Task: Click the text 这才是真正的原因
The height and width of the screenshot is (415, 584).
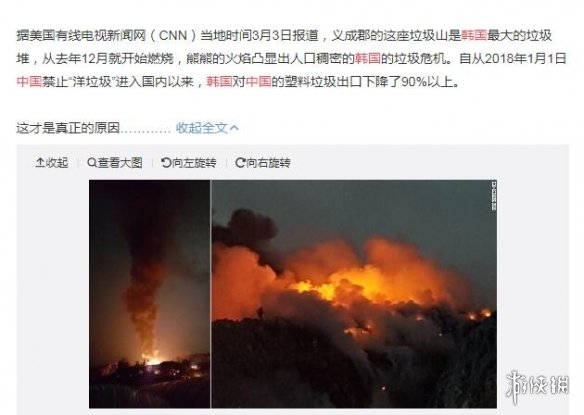Action: click(x=68, y=128)
